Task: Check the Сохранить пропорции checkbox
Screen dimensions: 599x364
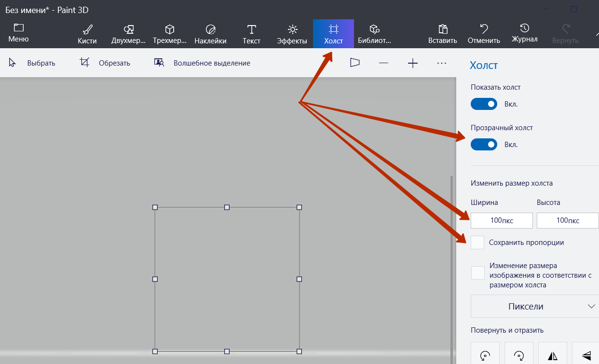Action: point(477,243)
